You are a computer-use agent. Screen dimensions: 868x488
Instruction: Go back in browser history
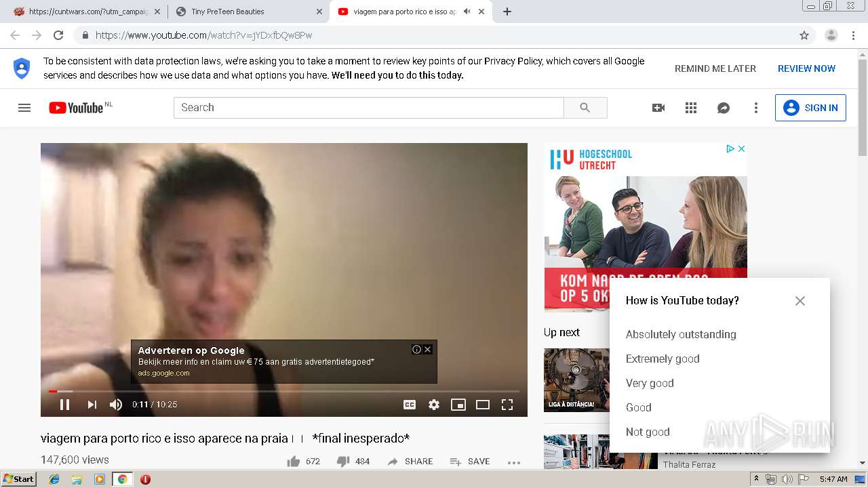coord(15,35)
